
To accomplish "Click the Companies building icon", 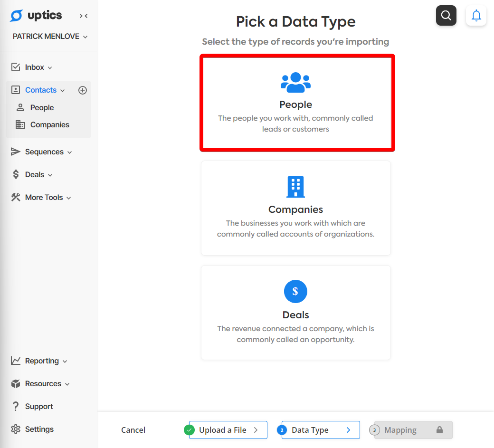I will pos(295,187).
